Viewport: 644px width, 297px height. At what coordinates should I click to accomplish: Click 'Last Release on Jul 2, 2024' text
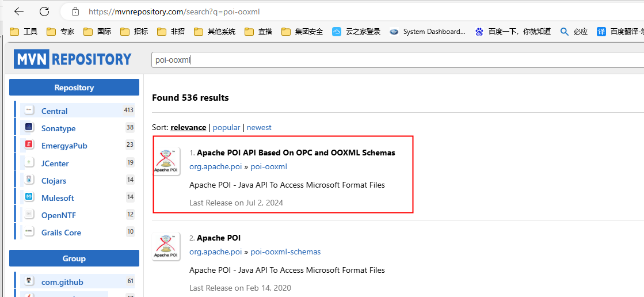pyautogui.click(x=236, y=203)
